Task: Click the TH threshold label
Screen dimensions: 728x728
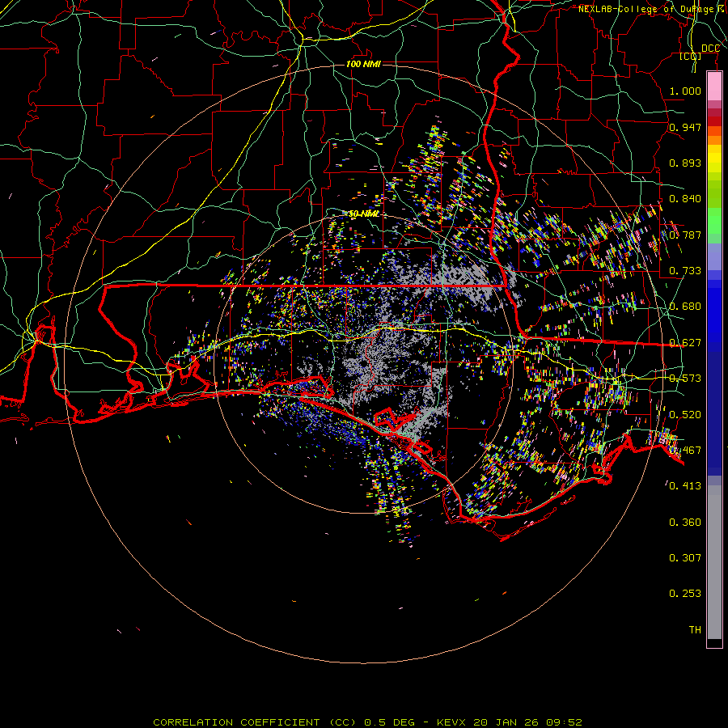Action: click(695, 630)
